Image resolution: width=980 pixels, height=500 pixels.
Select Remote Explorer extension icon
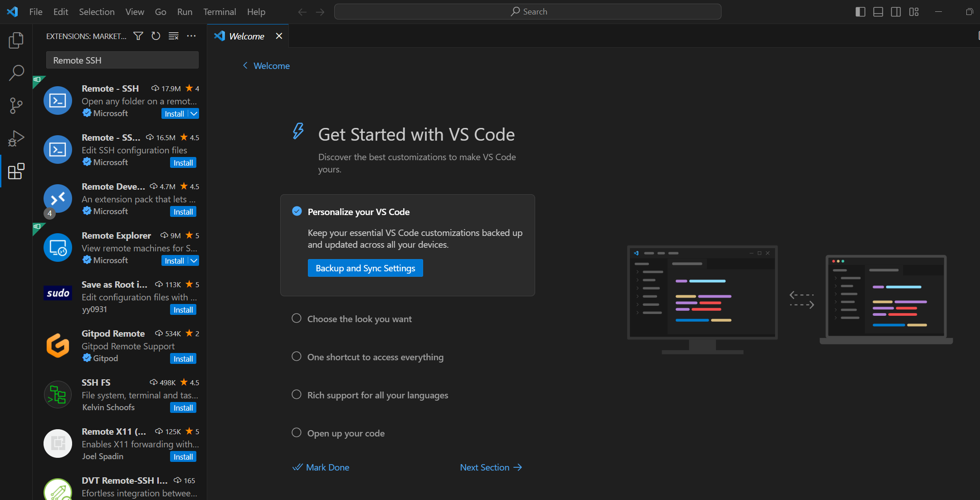(58, 247)
